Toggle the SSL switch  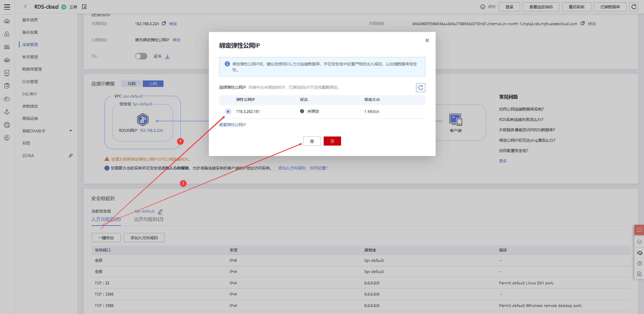(141, 56)
